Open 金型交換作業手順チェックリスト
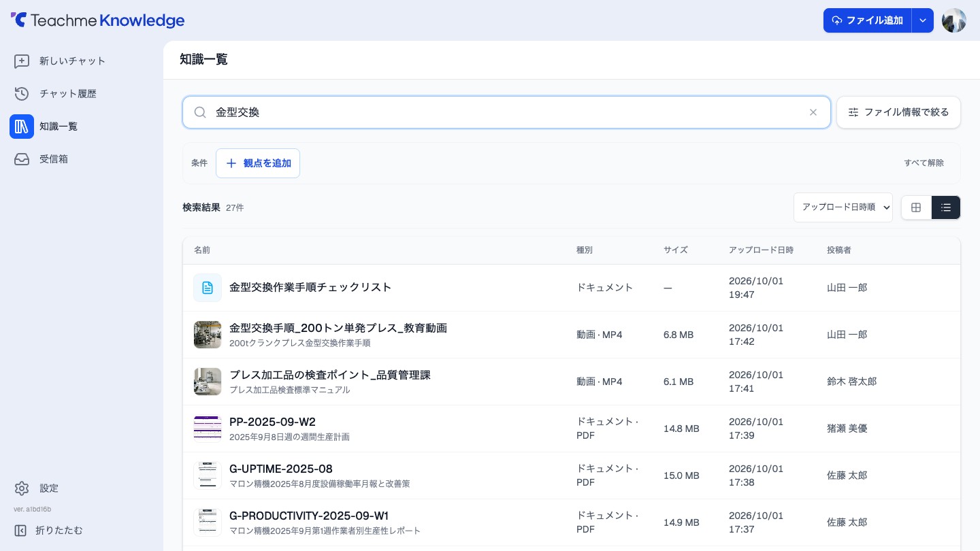980x551 pixels. [310, 288]
